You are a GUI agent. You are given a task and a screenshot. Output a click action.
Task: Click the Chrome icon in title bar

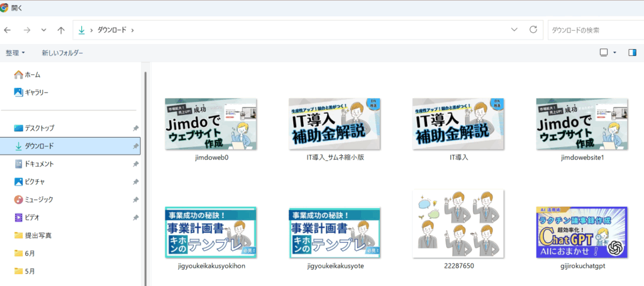coord(4,8)
